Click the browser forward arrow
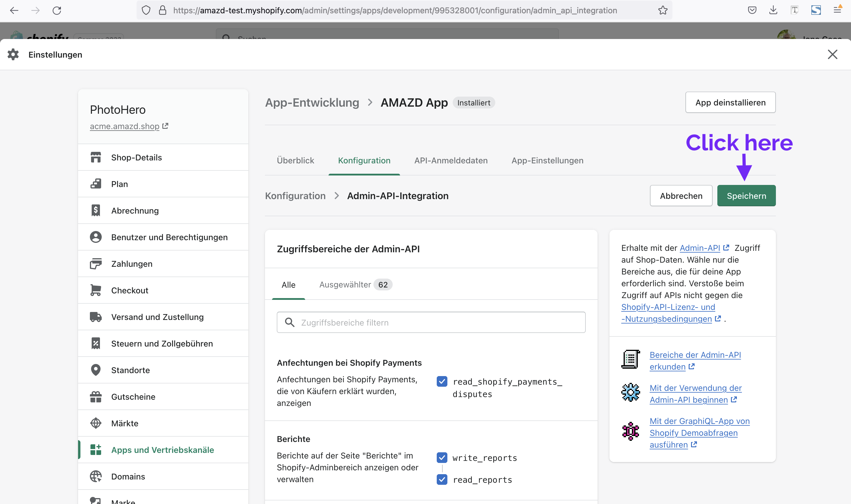This screenshot has width=851, height=504. coord(35,11)
